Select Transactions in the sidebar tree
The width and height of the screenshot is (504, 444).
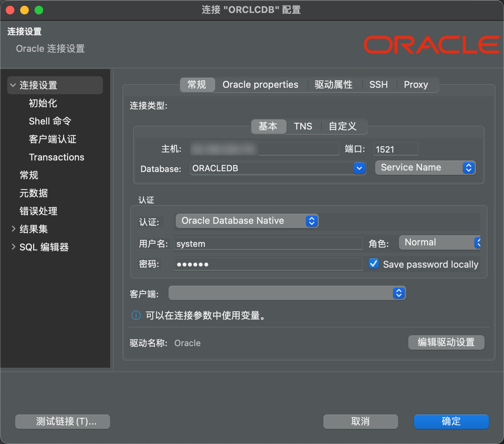pos(57,157)
